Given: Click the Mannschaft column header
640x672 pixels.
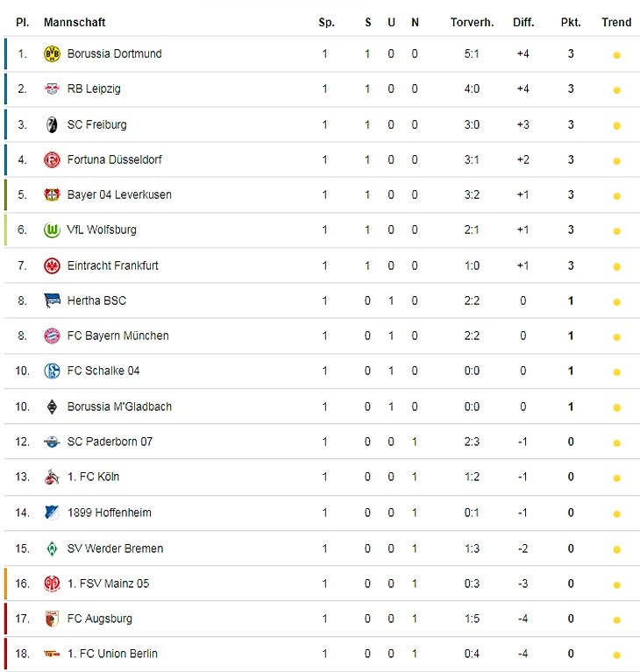Looking at the screenshot, I should (75, 23).
